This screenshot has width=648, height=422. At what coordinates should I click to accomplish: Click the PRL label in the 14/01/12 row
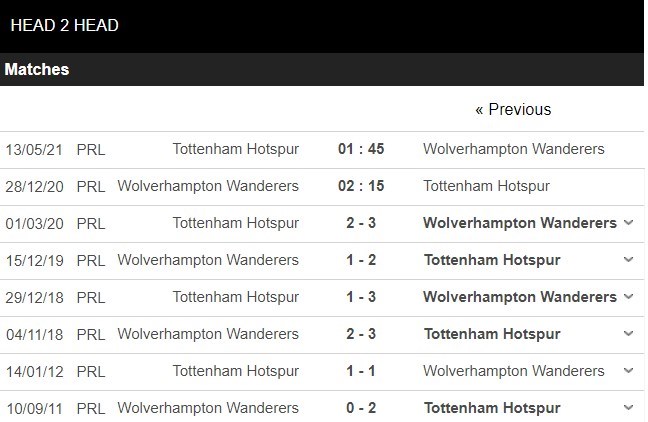tap(90, 371)
